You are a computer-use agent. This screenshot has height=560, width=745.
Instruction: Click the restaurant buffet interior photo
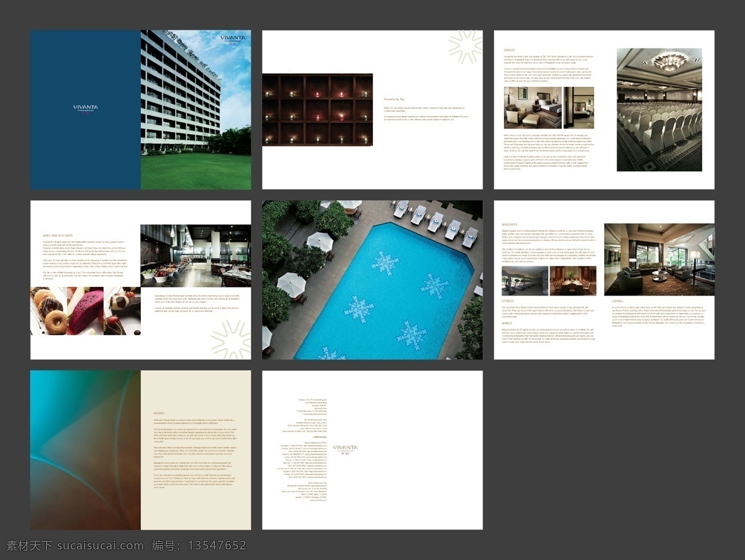click(x=196, y=256)
